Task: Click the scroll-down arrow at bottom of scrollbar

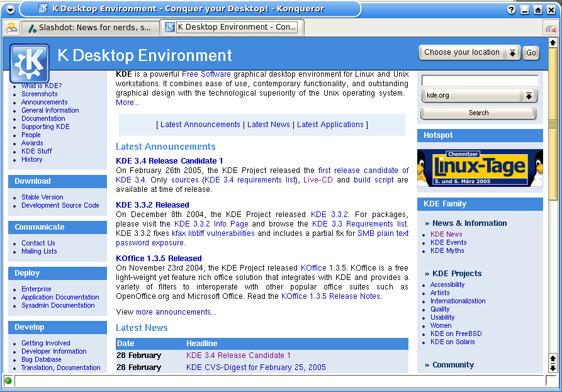Action: 553,368
